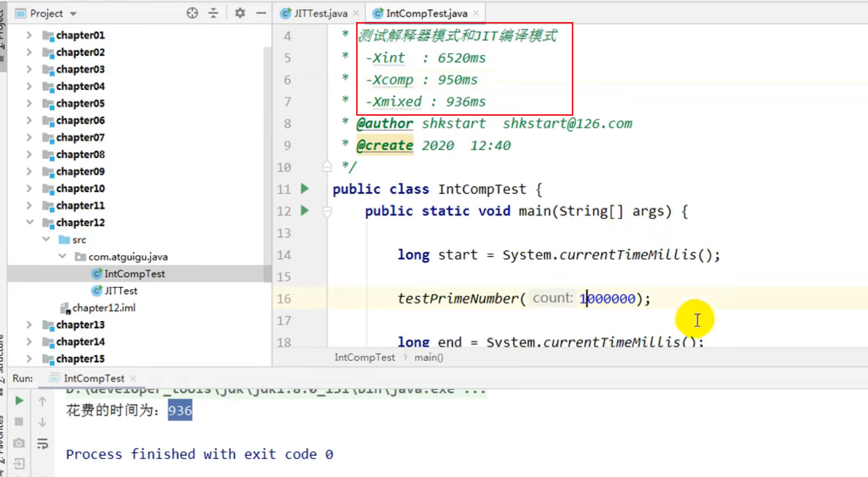Select the chapter03 module

pyautogui.click(x=80, y=69)
